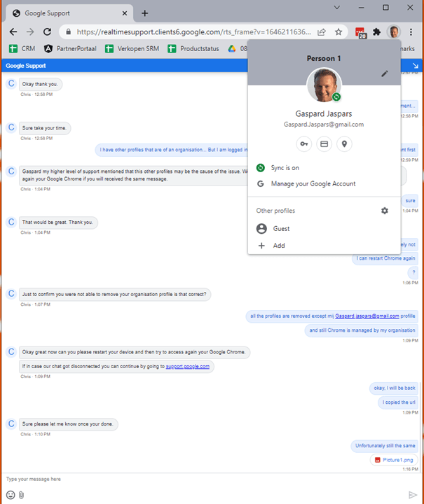Click Chris avatar beside "Okay thank you."
This screenshot has width=424, height=504.
click(x=11, y=83)
